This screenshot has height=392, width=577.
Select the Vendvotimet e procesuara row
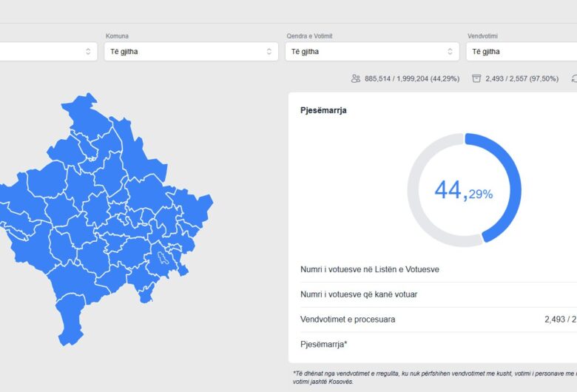[348, 320]
